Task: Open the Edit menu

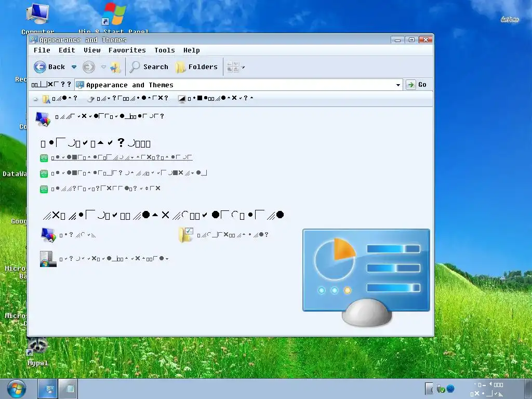Action: [x=67, y=50]
